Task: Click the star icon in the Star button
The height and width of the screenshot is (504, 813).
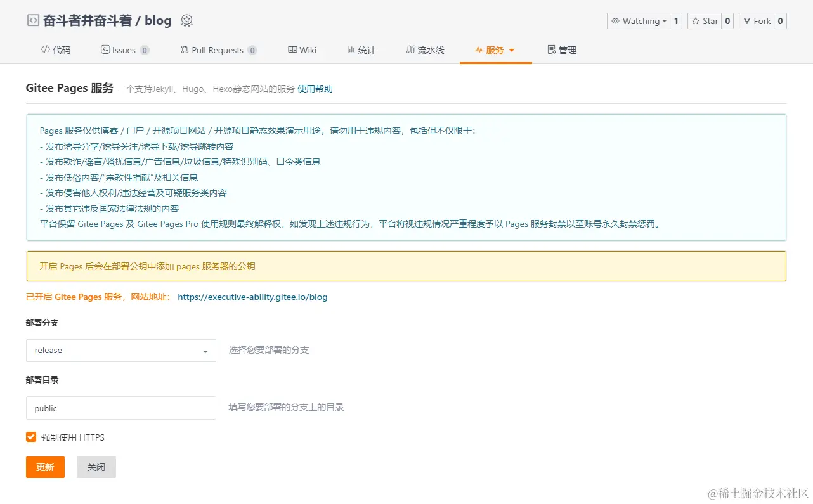Action: tap(695, 21)
